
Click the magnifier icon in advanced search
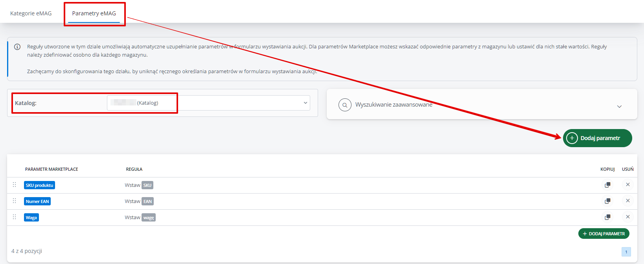[345, 105]
